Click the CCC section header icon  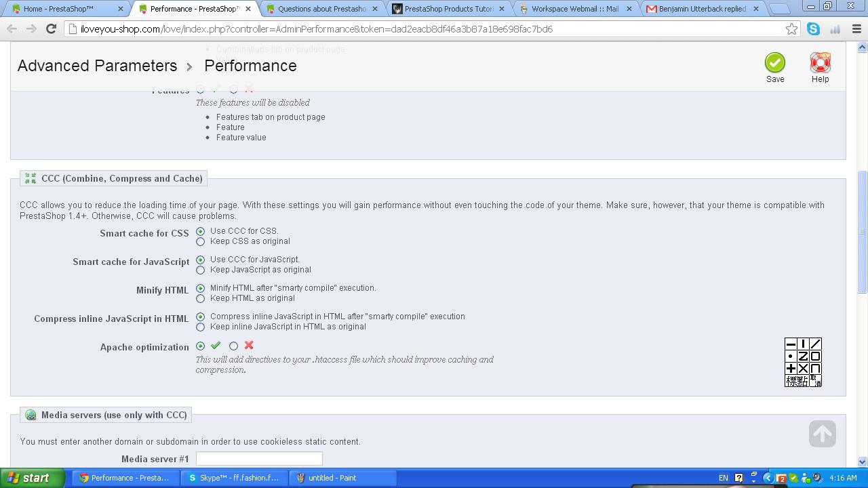click(x=31, y=178)
